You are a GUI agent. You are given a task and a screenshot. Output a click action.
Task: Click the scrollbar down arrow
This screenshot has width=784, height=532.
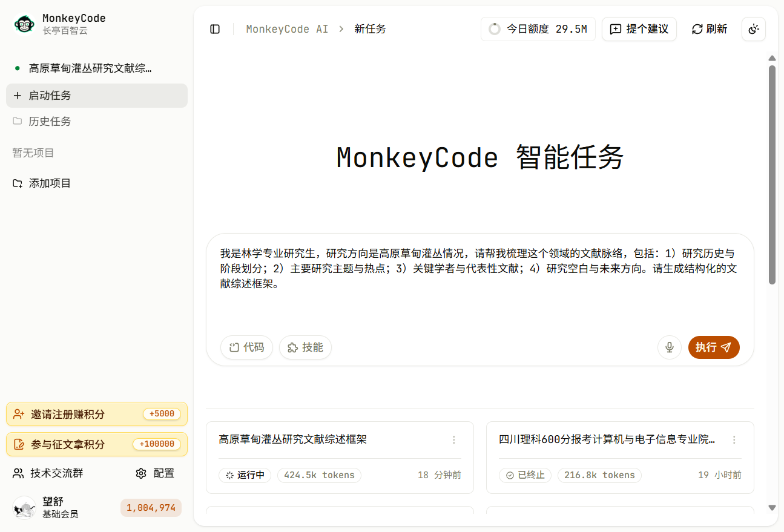772,508
